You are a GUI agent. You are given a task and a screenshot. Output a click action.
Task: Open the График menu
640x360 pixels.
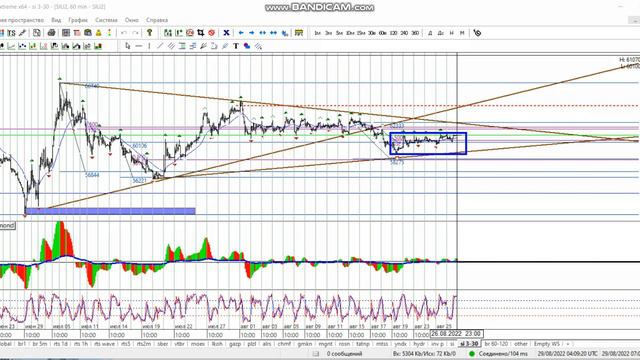78,20
